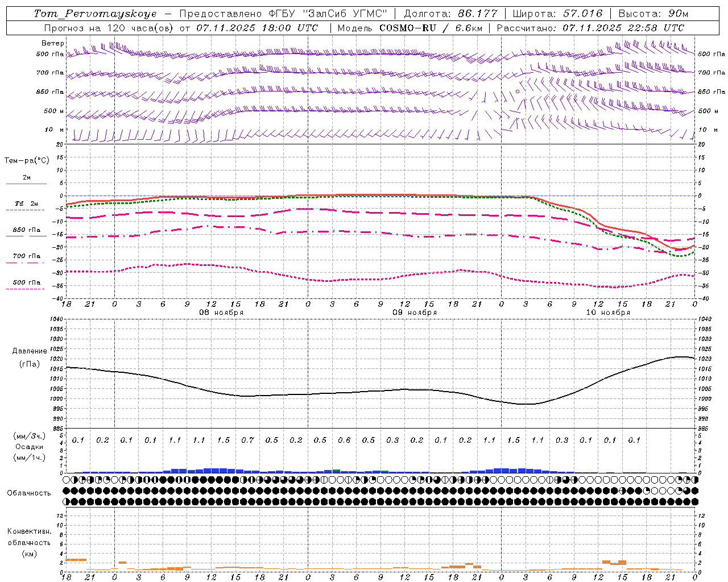Click the Высота: 90м elevation value
The image size is (728, 582).
coord(653,14)
